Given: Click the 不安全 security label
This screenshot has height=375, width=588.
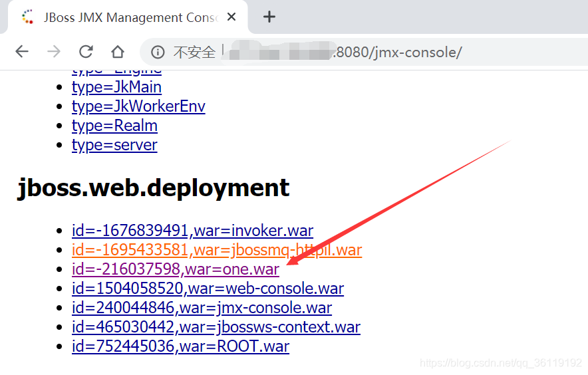Looking at the screenshot, I should click(x=194, y=53).
